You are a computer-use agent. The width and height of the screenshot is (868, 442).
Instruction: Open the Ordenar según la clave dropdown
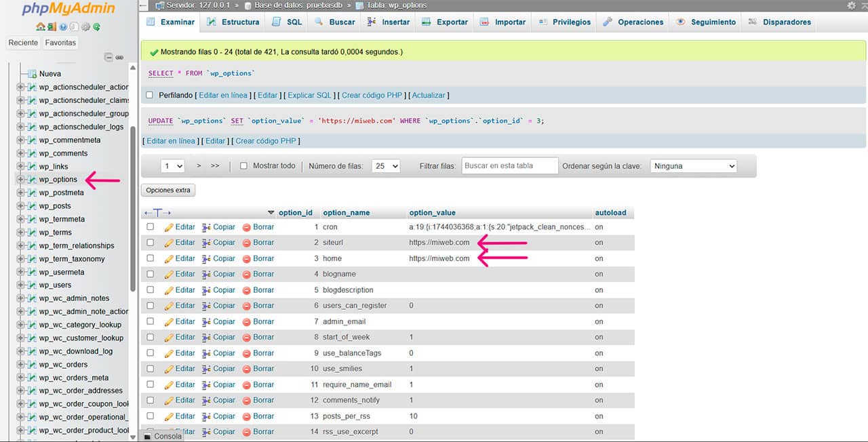[x=693, y=166]
